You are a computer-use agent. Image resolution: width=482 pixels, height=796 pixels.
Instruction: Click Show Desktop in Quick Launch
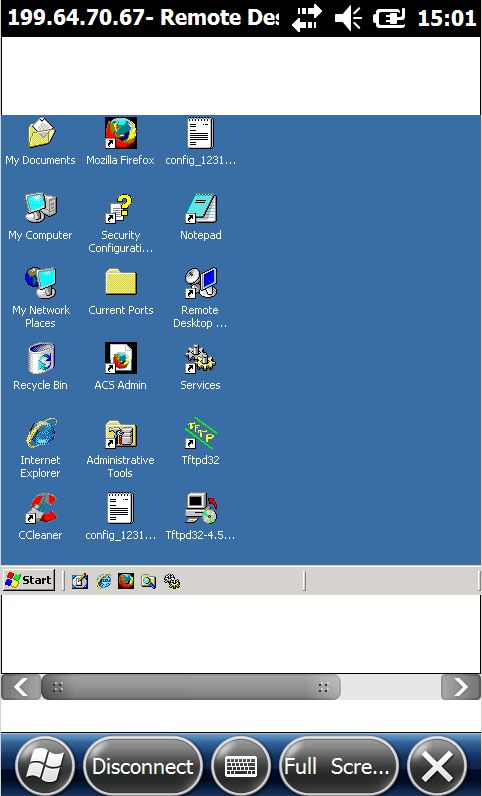[80, 581]
